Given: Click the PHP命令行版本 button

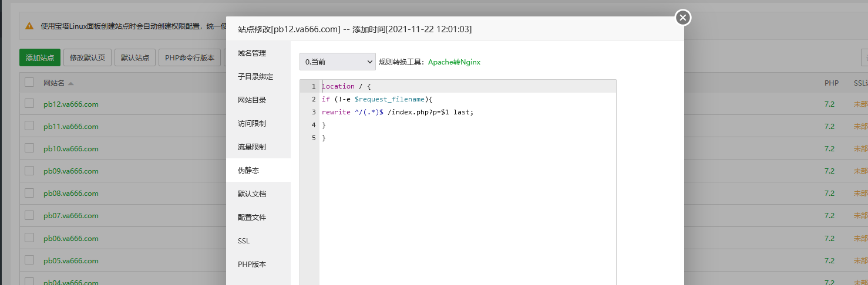Looking at the screenshot, I should coord(190,57).
